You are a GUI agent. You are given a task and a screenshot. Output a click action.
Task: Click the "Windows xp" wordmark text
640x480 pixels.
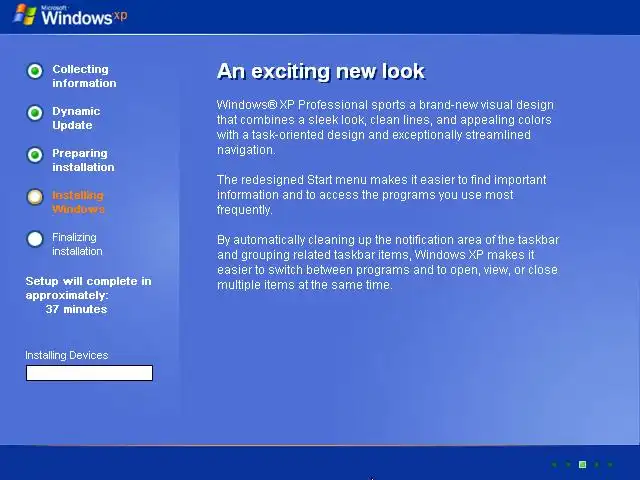click(84, 16)
